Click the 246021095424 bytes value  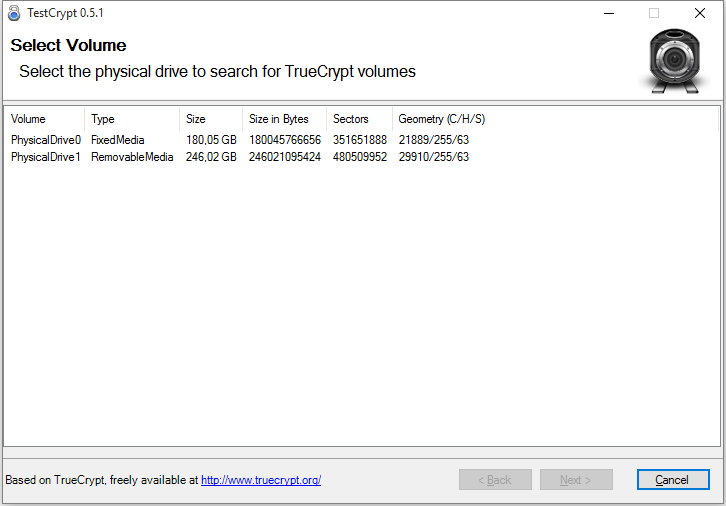click(x=285, y=157)
